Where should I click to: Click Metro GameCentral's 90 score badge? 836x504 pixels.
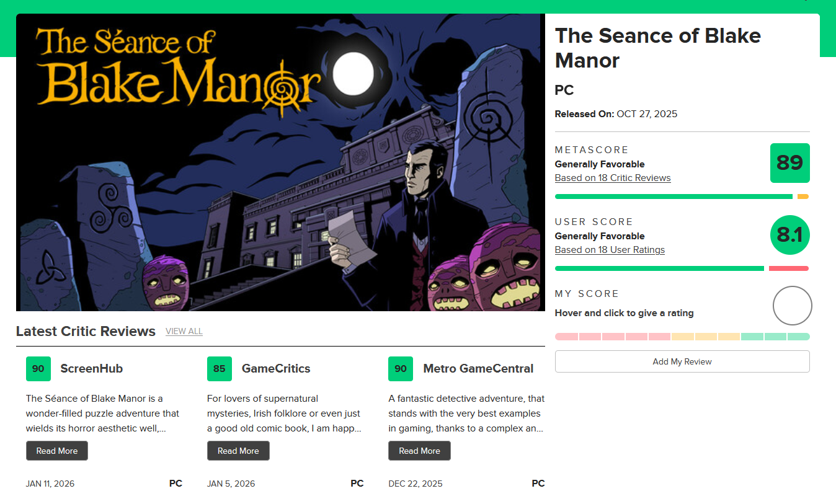point(401,369)
